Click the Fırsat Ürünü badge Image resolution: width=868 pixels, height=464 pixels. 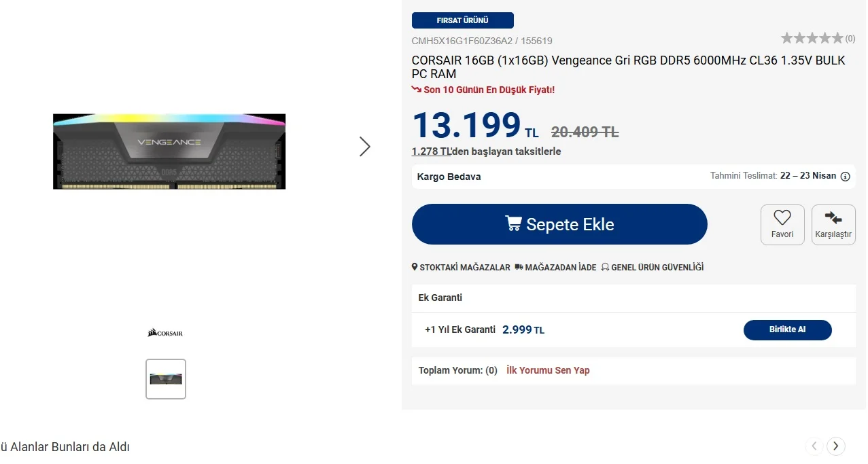click(x=463, y=20)
